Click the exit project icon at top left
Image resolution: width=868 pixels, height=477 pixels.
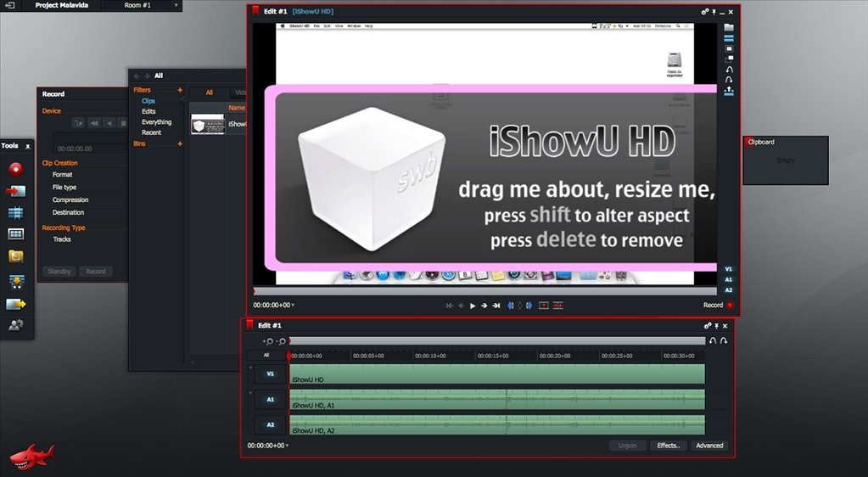(x=9, y=5)
